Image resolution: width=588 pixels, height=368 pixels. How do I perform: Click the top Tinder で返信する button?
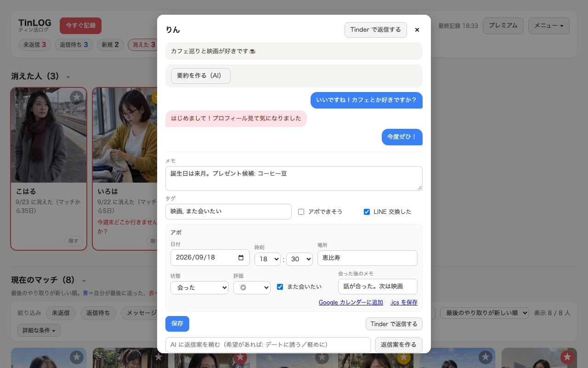pyautogui.click(x=376, y=30)
